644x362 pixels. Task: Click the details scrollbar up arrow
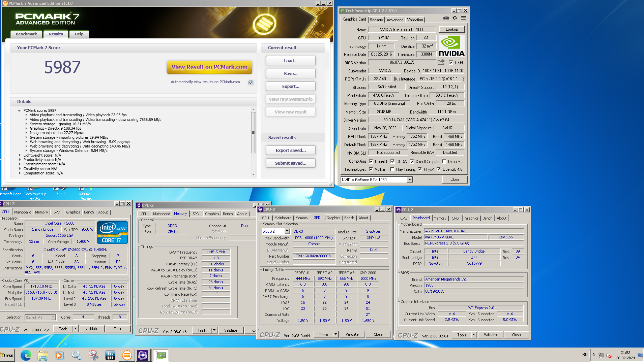coord(254,110)
